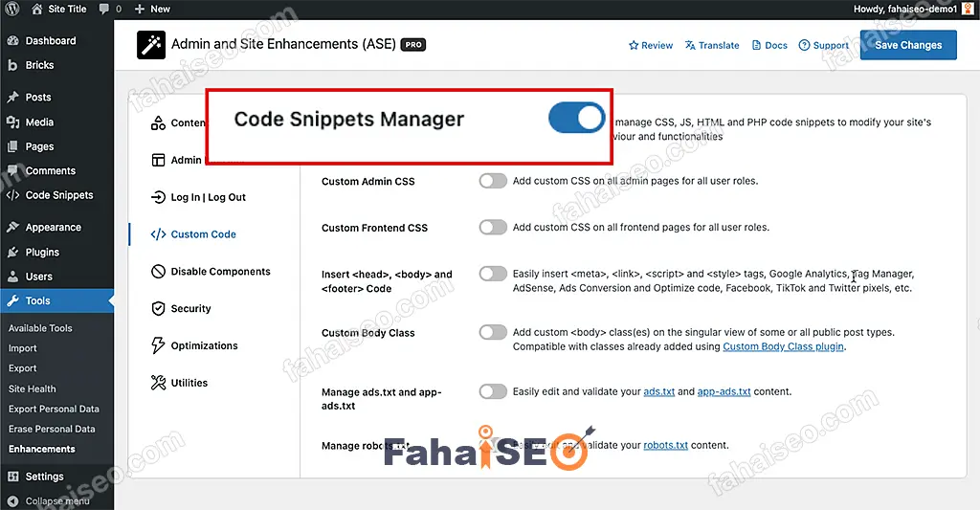Click the plus New icon in admin bar
The image size is (980, 510).
(x=140, y=9)
